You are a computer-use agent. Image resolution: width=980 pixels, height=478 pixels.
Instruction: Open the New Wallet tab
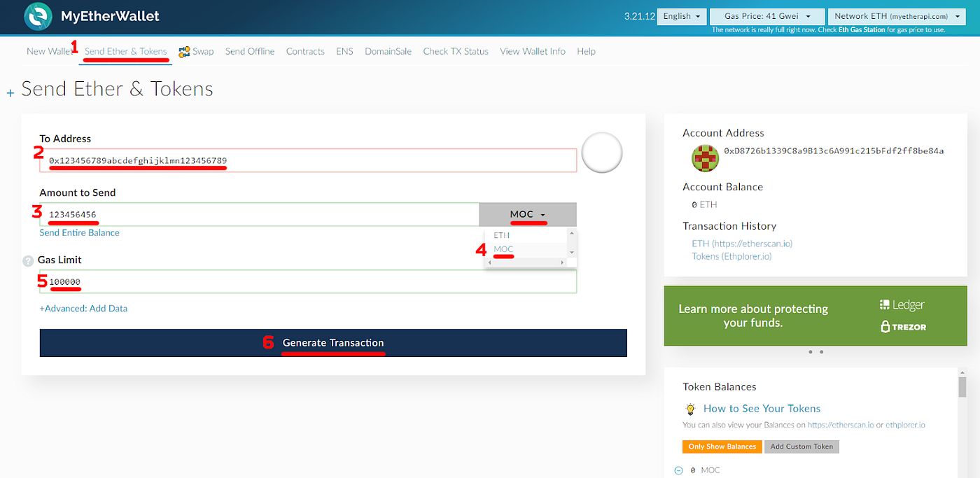coord(50,51)
